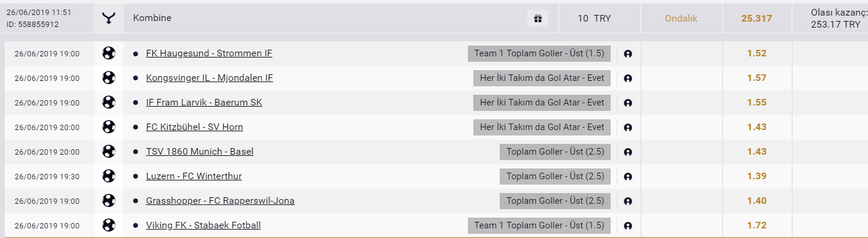The height and width of the screenshot is (238, 868).
Task: Click the Kombine bet type fork icon
Action: coord(109,18)
